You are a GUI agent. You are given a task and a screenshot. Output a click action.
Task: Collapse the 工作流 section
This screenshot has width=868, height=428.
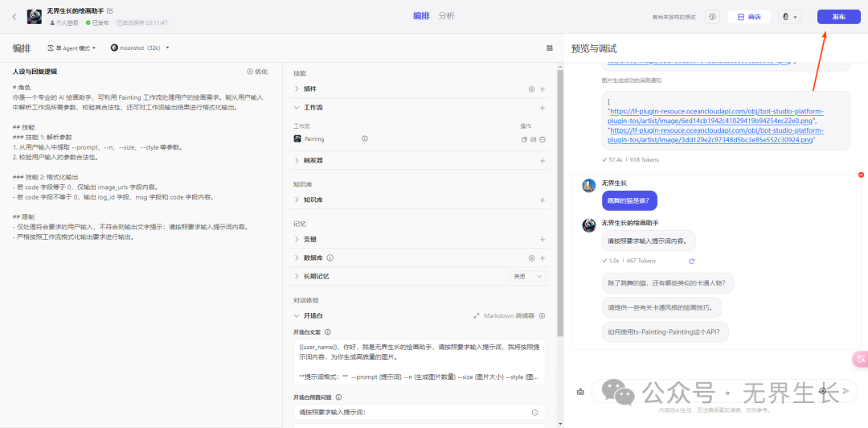[x=297, y=107]
